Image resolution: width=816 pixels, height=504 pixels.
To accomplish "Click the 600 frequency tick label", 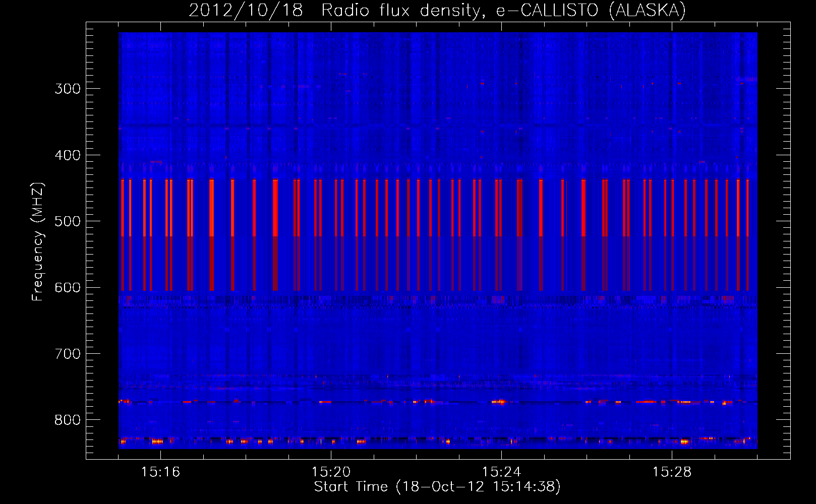I will click(x=68, y=288).
